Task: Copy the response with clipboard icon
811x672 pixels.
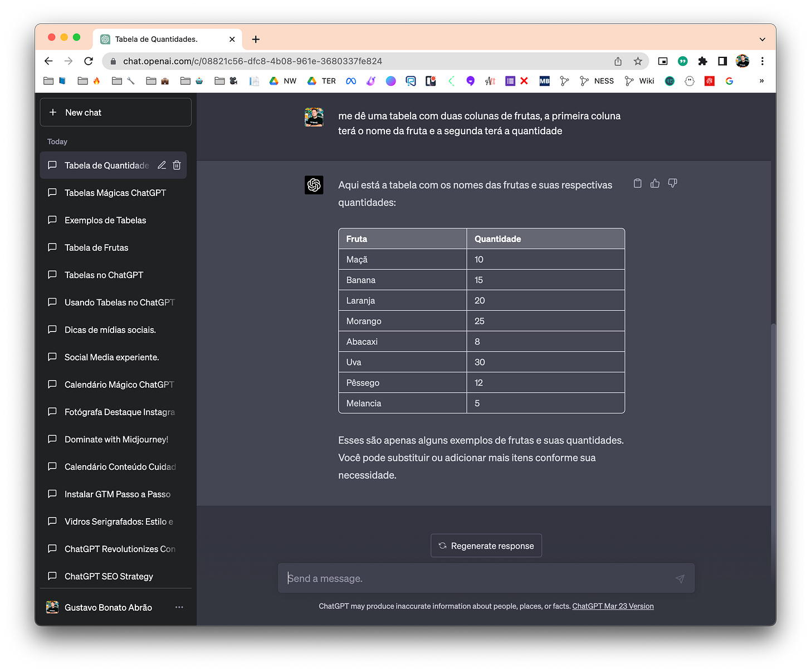Action: click(x=638, y=183)
